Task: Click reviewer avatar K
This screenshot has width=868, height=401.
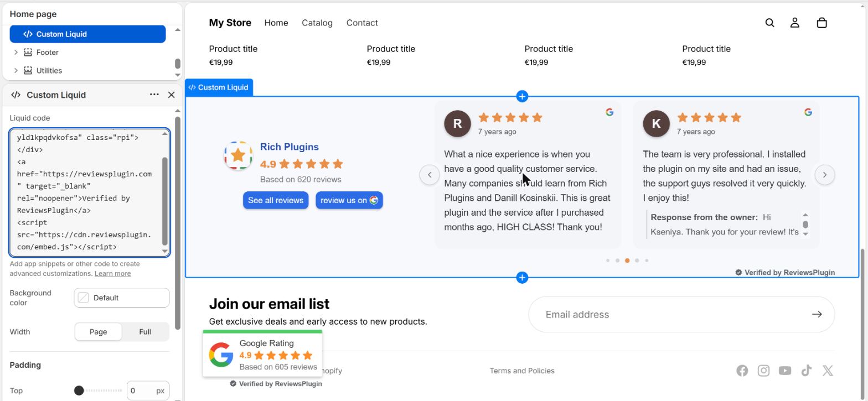Action: [657, 123]
